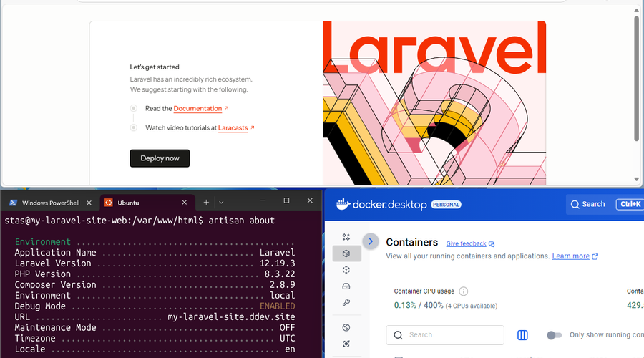Click PHP Version value 8.3.22
Screen dimensions: 644x358
[x=280, y=274]
